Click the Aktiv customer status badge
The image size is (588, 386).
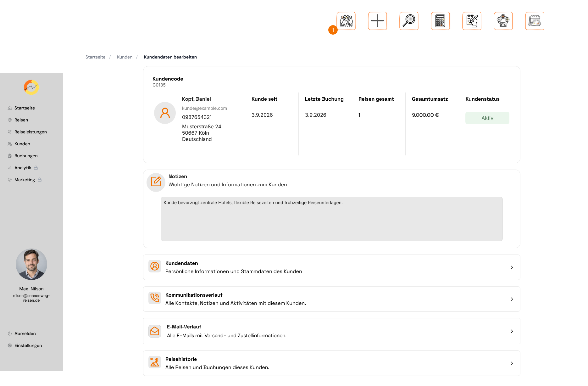pos(487,118)
